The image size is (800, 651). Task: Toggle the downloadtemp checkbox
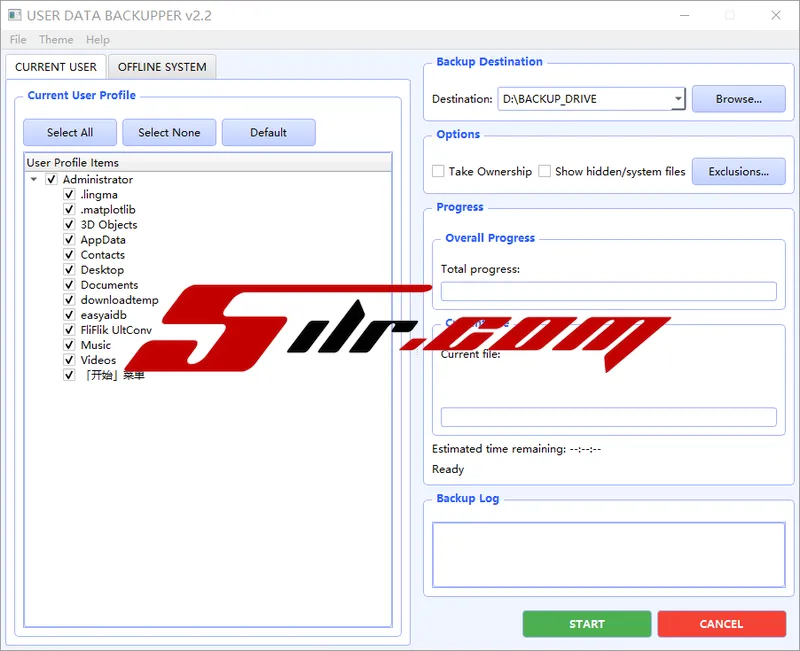tap(69, 300)
